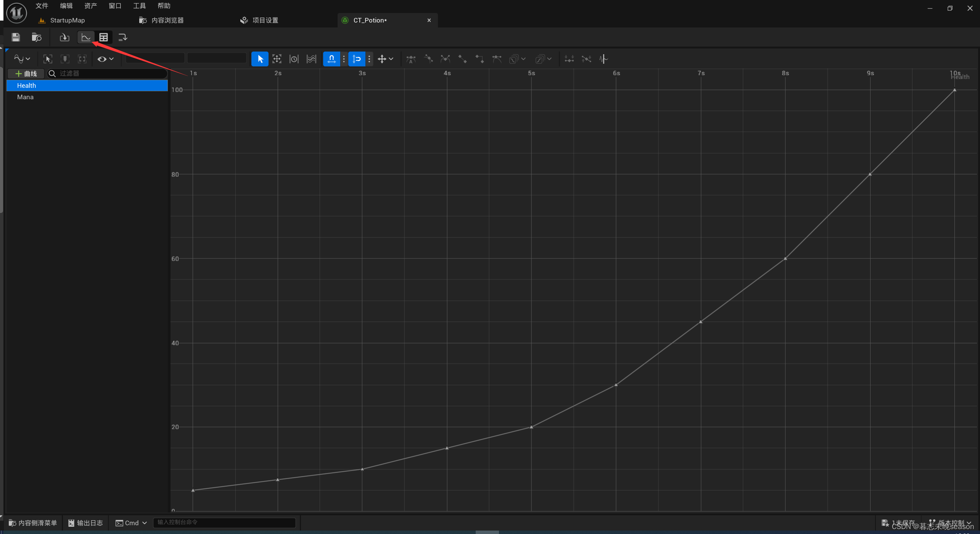This screenshot has height=534, width=980.
Task: Select the curve key at 5s
Action: (531, 427)
